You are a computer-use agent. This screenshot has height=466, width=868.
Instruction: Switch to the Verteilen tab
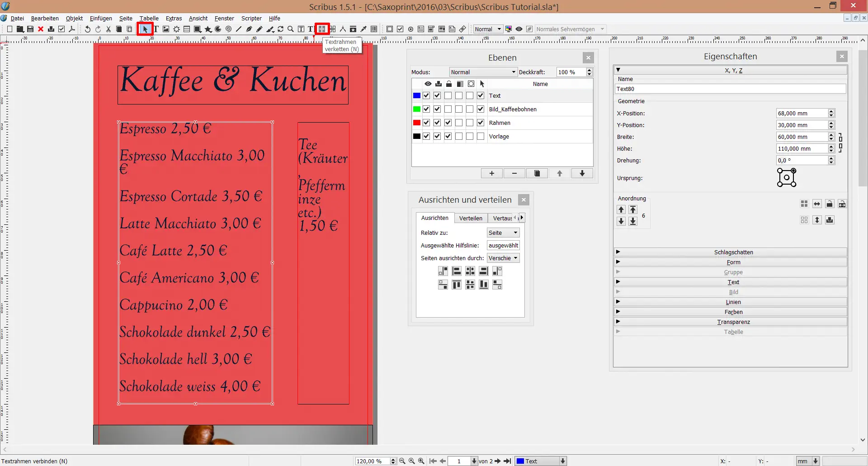471,218
